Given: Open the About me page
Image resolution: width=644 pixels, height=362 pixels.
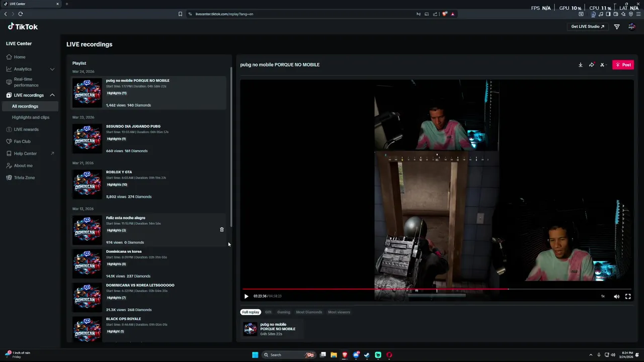Looking at the screenshot, I should tap(23, 165).
